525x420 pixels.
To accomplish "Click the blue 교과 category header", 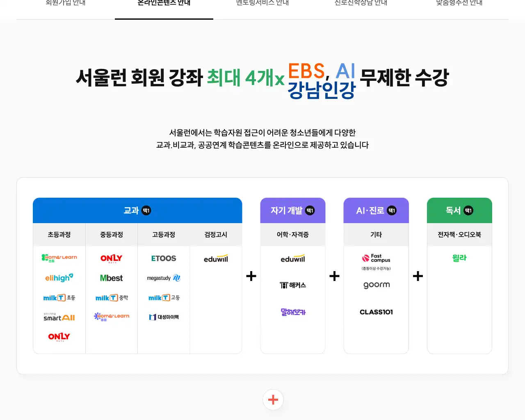I will 137,210.
